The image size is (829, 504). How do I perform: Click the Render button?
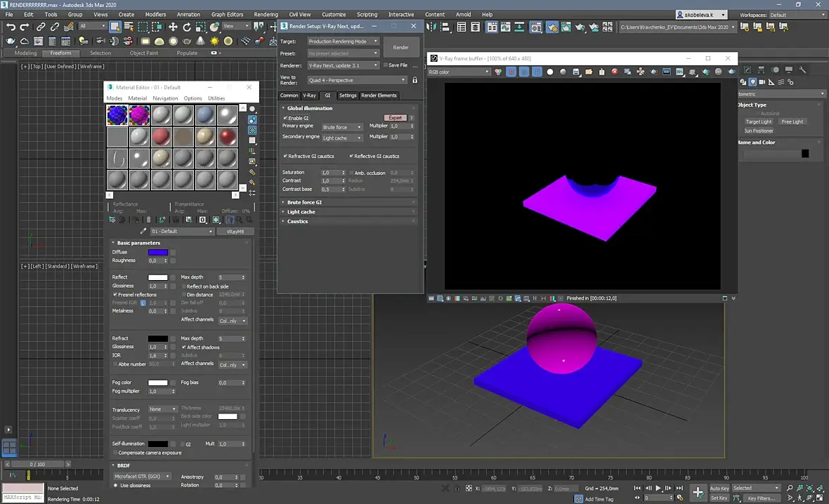click(400, 47)
